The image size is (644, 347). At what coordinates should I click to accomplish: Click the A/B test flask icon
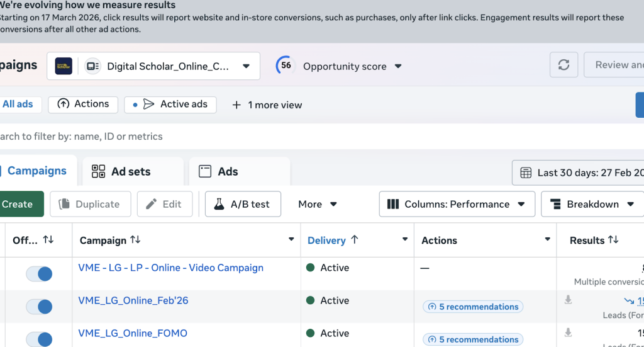click(x=219, y=204)
